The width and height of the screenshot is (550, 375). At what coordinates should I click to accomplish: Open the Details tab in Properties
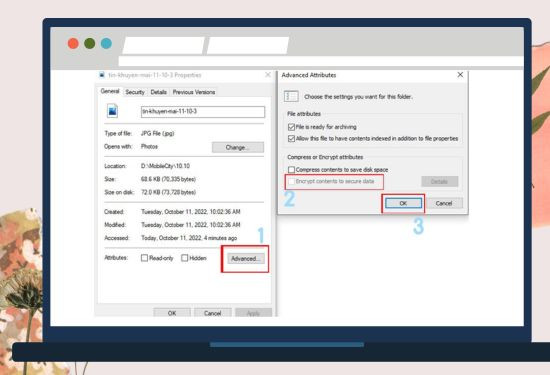point(159,92)
